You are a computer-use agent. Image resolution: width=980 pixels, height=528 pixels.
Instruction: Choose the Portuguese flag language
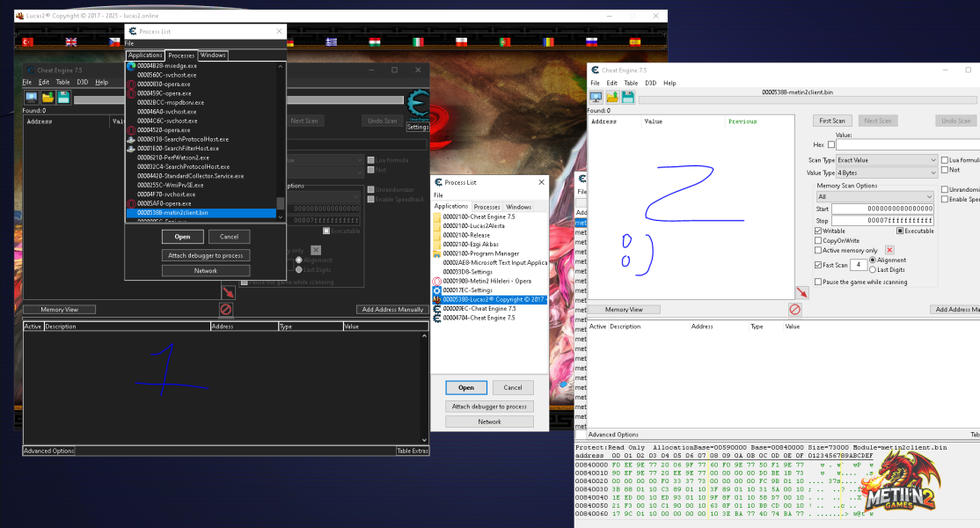coord(505,42)
